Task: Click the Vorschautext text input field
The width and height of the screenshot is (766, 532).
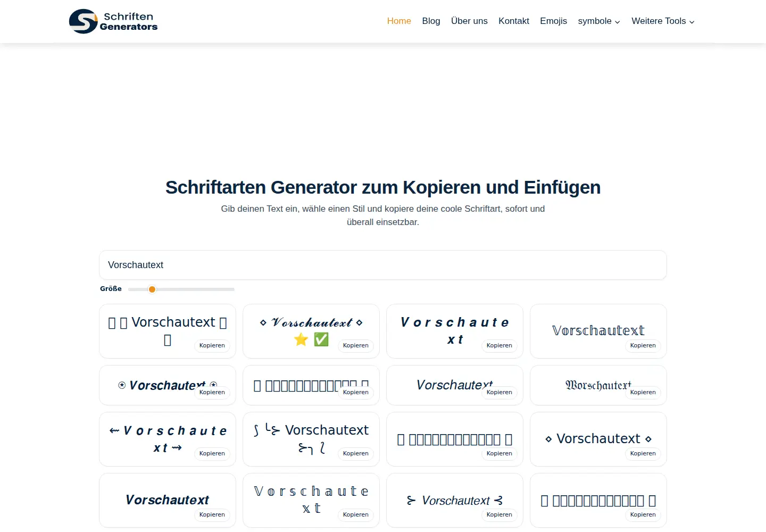Action: click(383, 265)
